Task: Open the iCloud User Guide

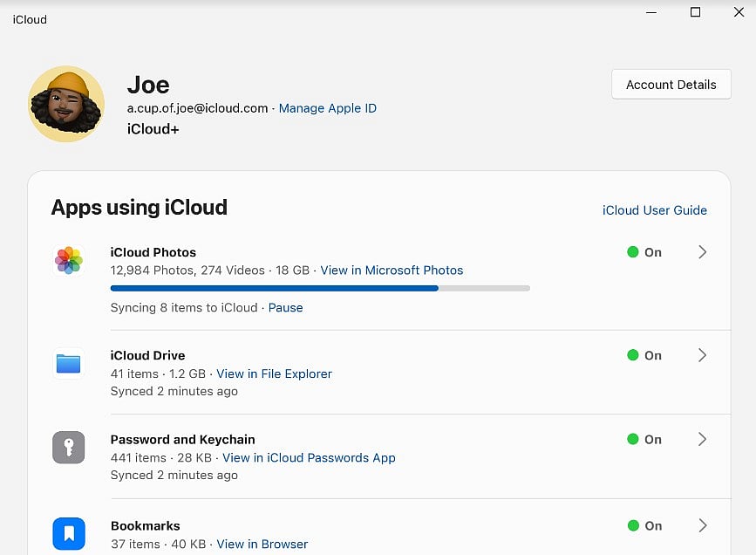Action: pyautogui.click(x=655, y=210)
